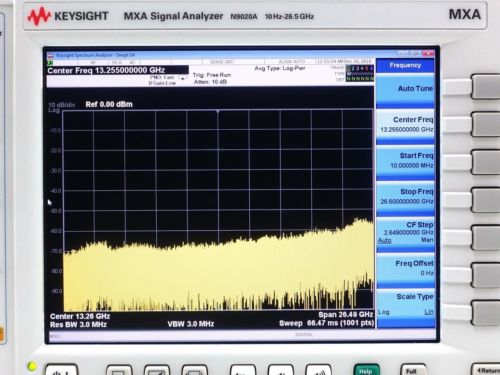Click the Ref 0.00 dBm label

(x=109, y=104)
